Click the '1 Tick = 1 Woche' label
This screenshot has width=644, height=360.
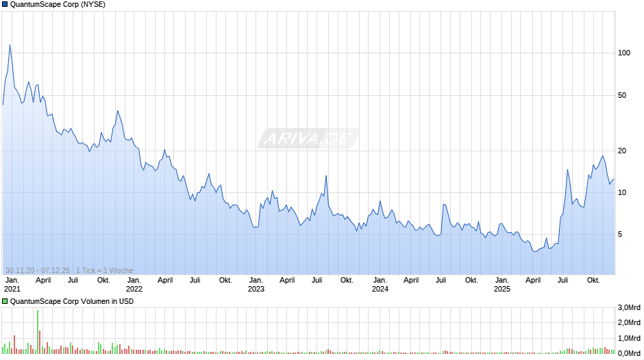[104, 270]
